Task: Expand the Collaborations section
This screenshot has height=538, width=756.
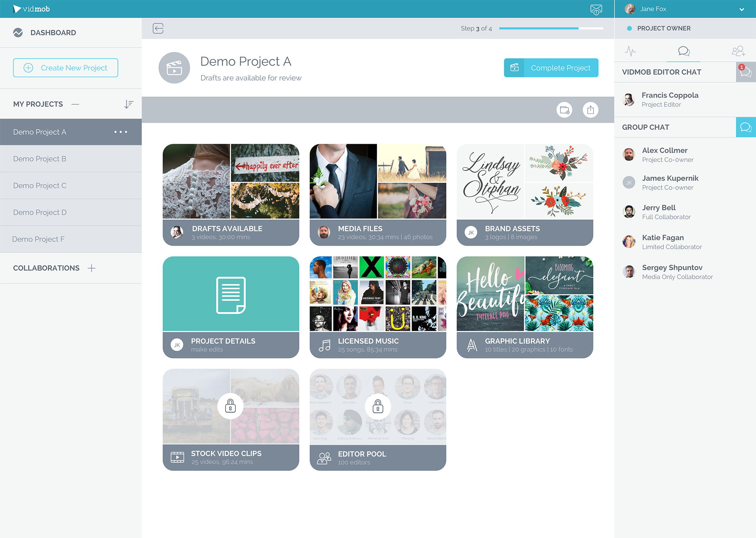Action: [91, 268]
